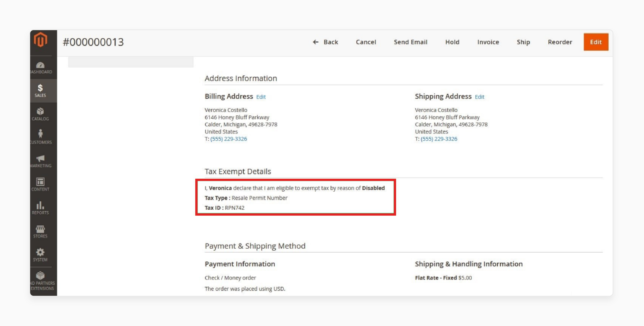The image size is (644, 326).
Task: Click the Reorder button
Action: (x=560, y=42)
